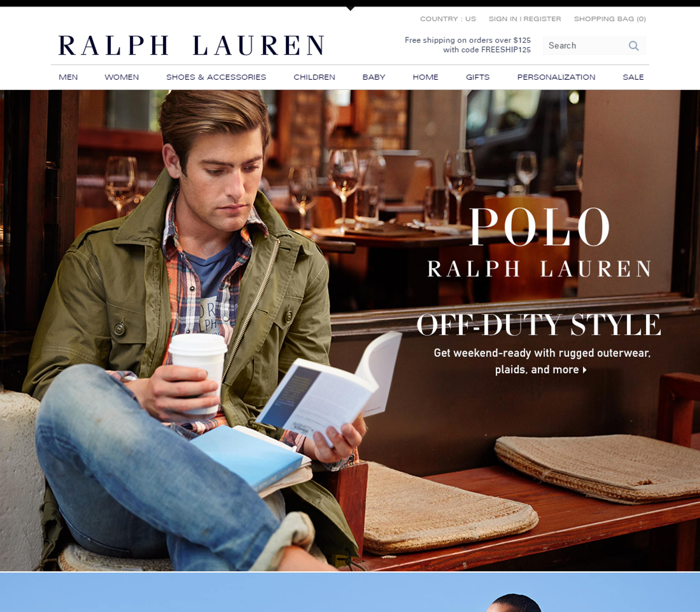Open the WOMEN menu
Viewport: 700px width, 612px height.
(122, 77)
